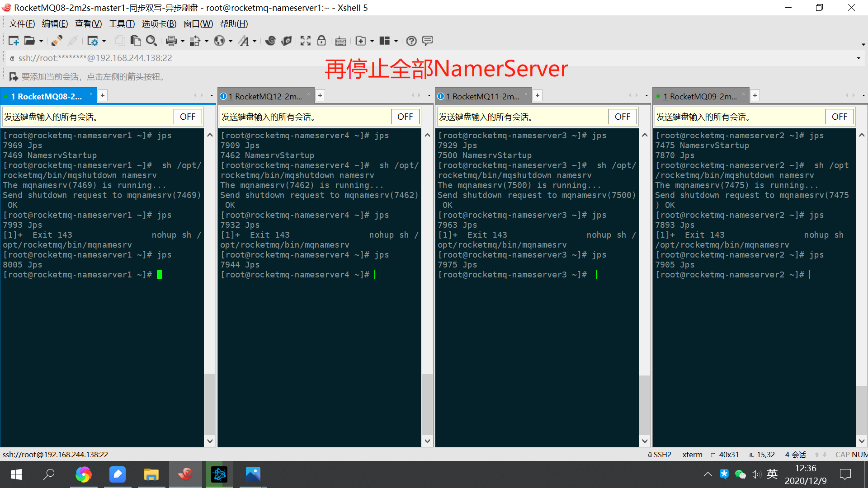
Task: Open tab list dropdown in RocketMQ08 pane
Action: (212, 95)
